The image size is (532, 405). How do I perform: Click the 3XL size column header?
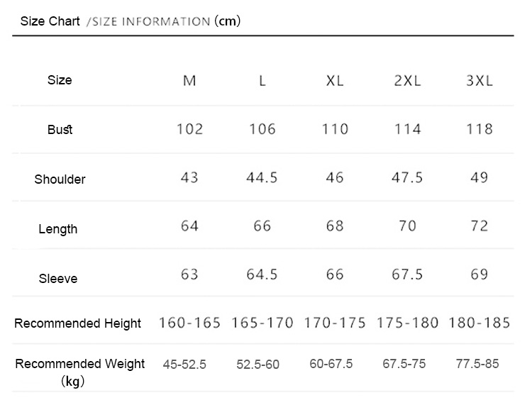(x=480, y=81)
